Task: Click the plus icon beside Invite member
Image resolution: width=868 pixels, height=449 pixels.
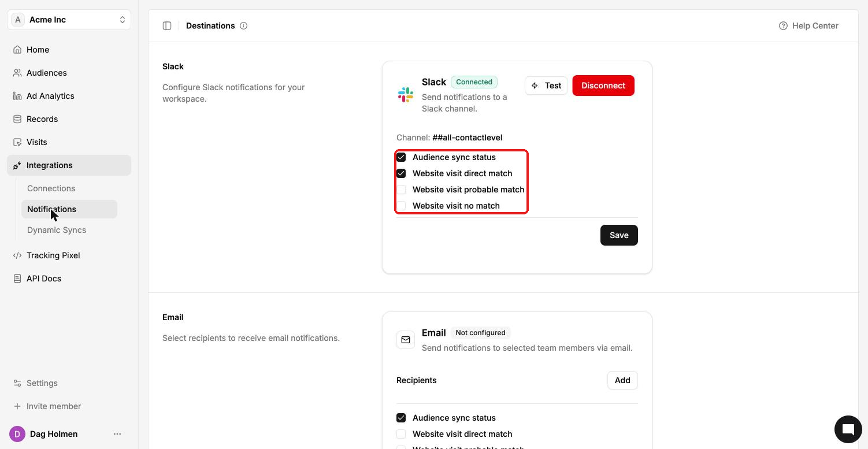Action: (x=17, y=406)
